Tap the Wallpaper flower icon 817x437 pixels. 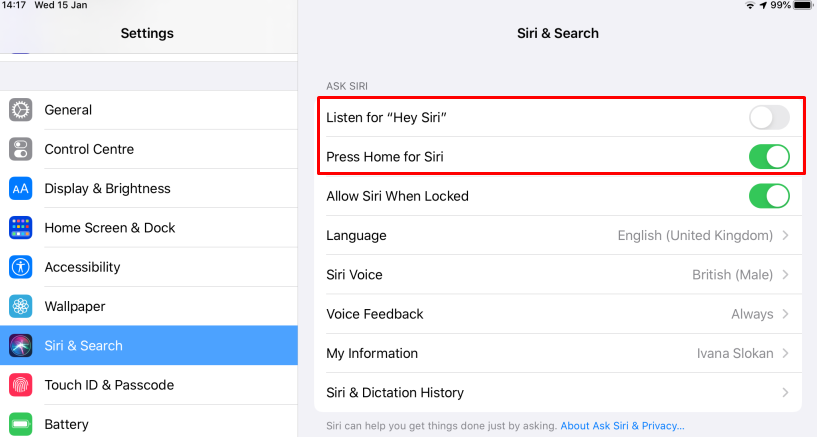click(21, 306)
